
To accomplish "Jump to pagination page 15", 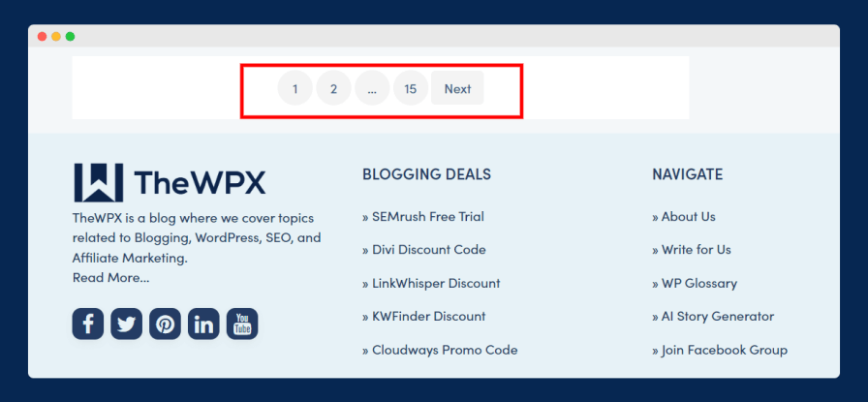I will click(410, 87).
